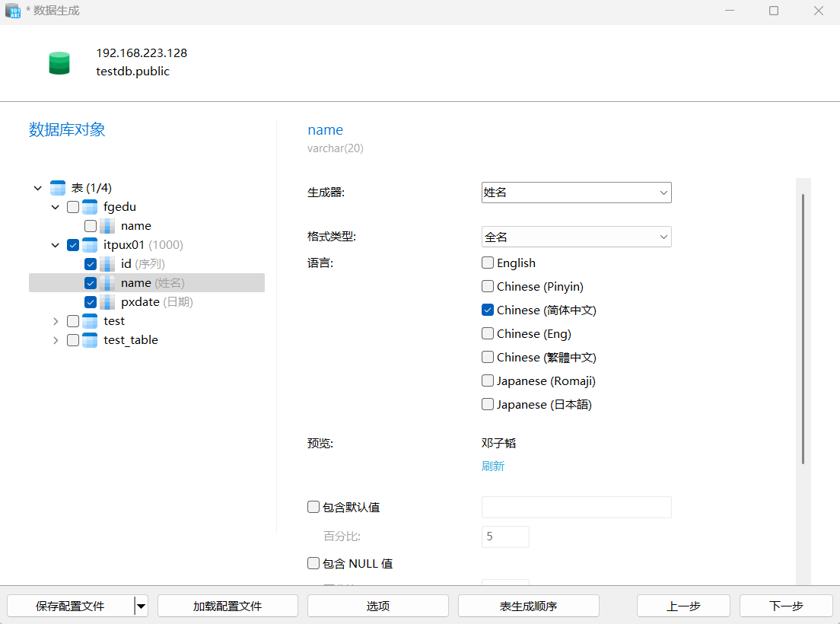Image resolution: width=840 pixels, height=624 pixels.
Task: Open the 格式类型 dropdown
Action: click(x=576, y=237)
